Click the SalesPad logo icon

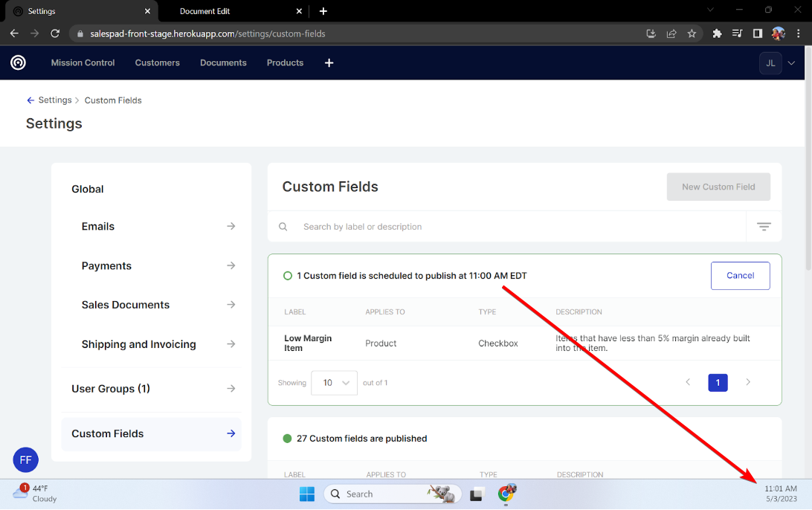(x=18, y=62)
